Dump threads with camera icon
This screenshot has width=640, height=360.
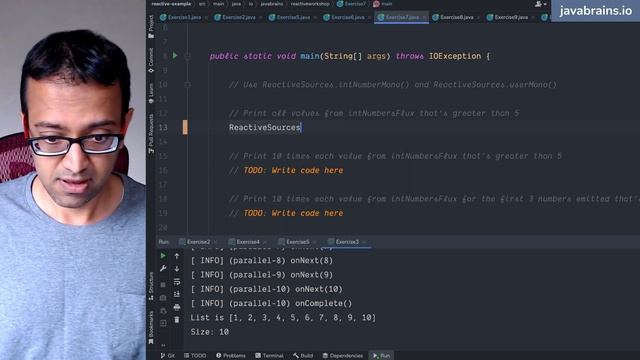coord(163,298)
